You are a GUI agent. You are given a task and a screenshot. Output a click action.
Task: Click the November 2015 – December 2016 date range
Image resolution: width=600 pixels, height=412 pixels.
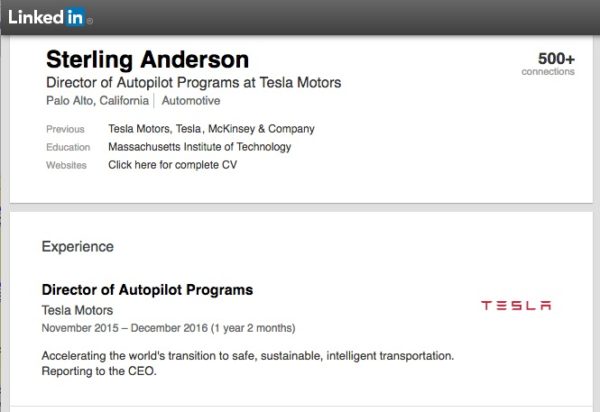[168, 328]
